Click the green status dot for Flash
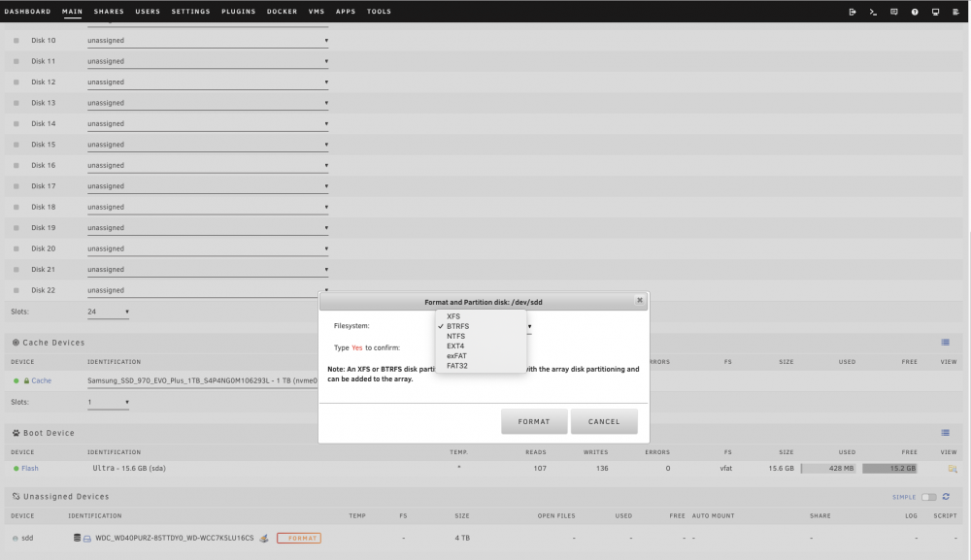 coord(17,469)
